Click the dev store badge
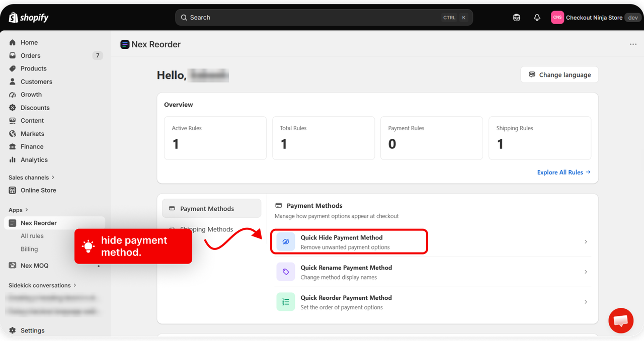The width and height of the screenshot is (644, 341). [x=632, y=18]
